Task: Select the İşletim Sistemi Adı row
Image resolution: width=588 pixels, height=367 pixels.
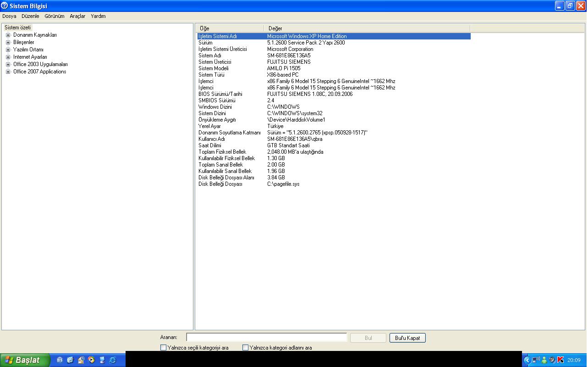Action: pyautogui.click(x=334, y=36)
